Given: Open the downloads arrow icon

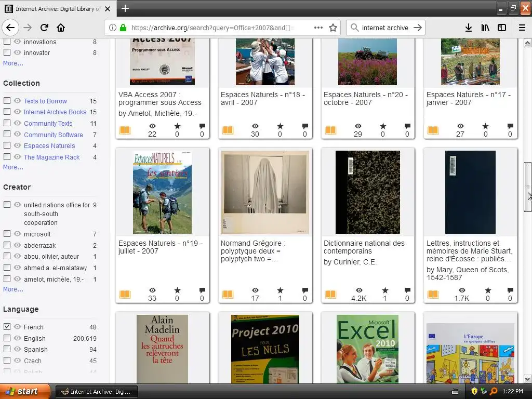Looking at the screenshot, I should (x=468, y=28).
